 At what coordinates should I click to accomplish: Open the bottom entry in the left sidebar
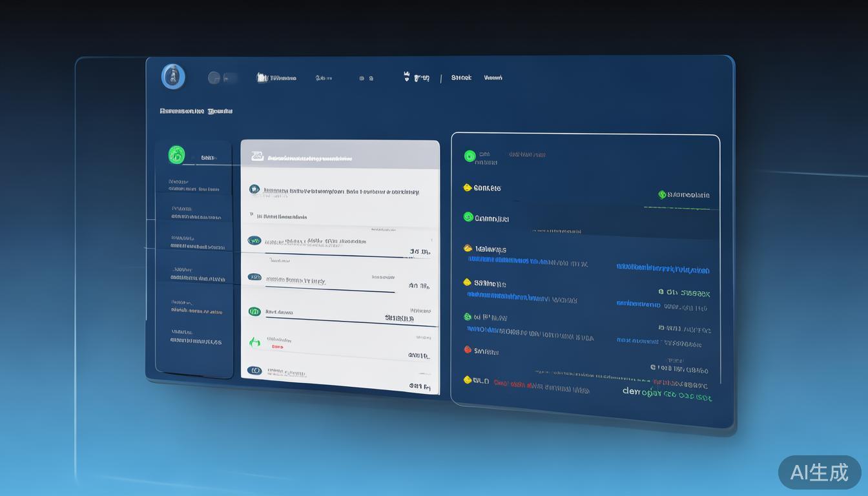195,336
